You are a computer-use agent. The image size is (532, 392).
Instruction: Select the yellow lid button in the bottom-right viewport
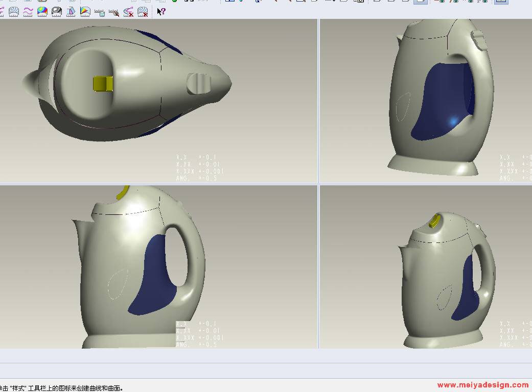pos(434,220)
